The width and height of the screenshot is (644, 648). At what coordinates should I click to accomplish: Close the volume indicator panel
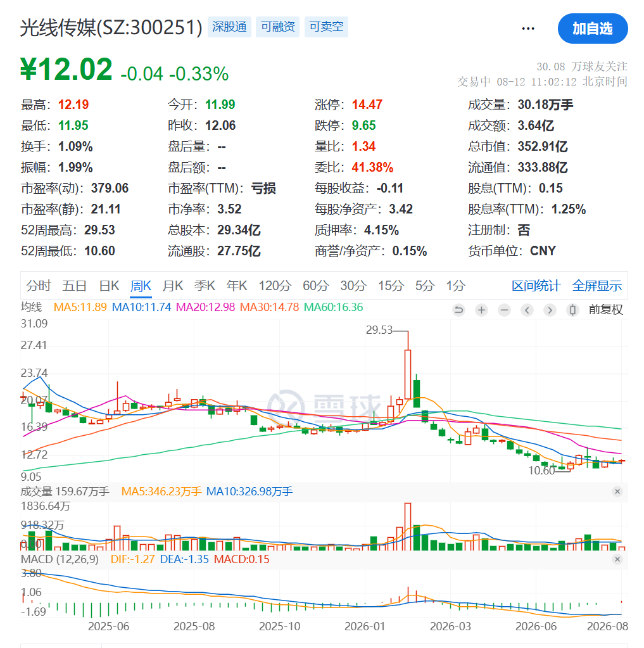pyautogui.click(x=617, y=492)
